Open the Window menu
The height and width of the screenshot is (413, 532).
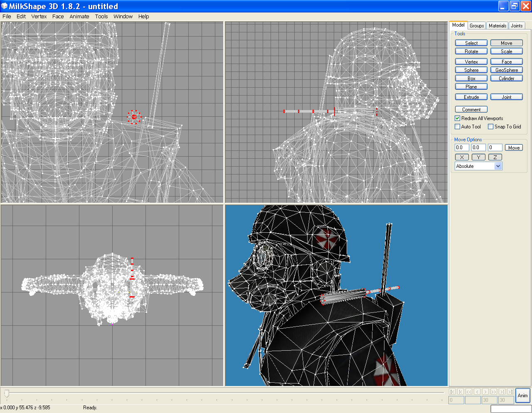123,17
